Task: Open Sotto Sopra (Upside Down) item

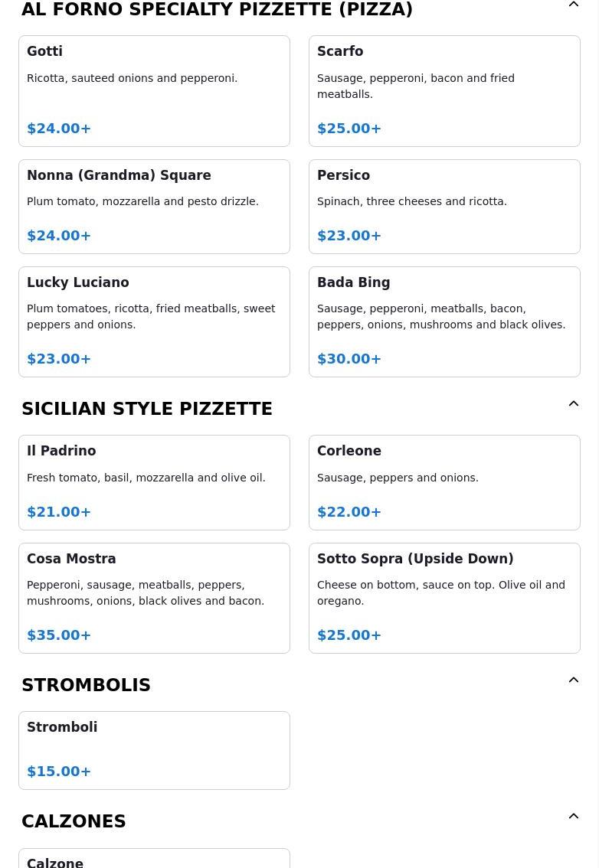Action: tap(444, 598)
